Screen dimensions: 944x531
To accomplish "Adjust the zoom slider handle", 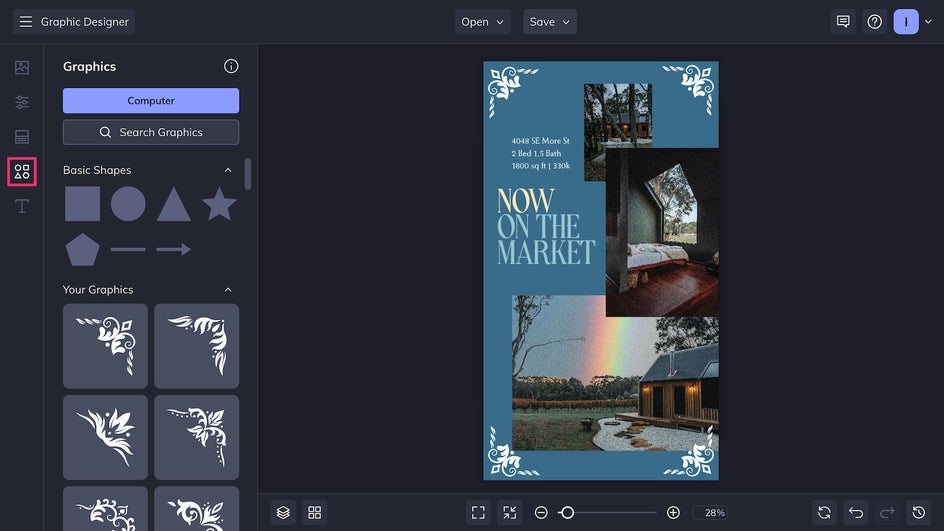I will tap(567, 512).
